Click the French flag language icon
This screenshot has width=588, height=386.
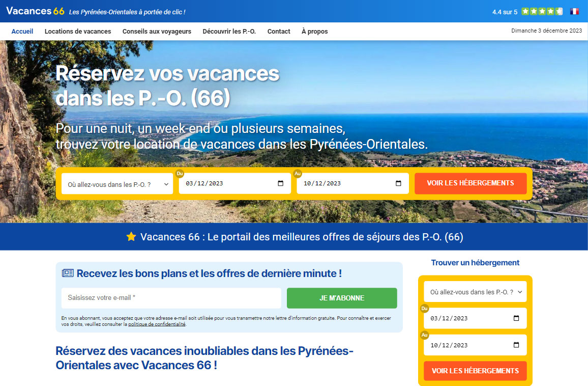coord(574,11)
